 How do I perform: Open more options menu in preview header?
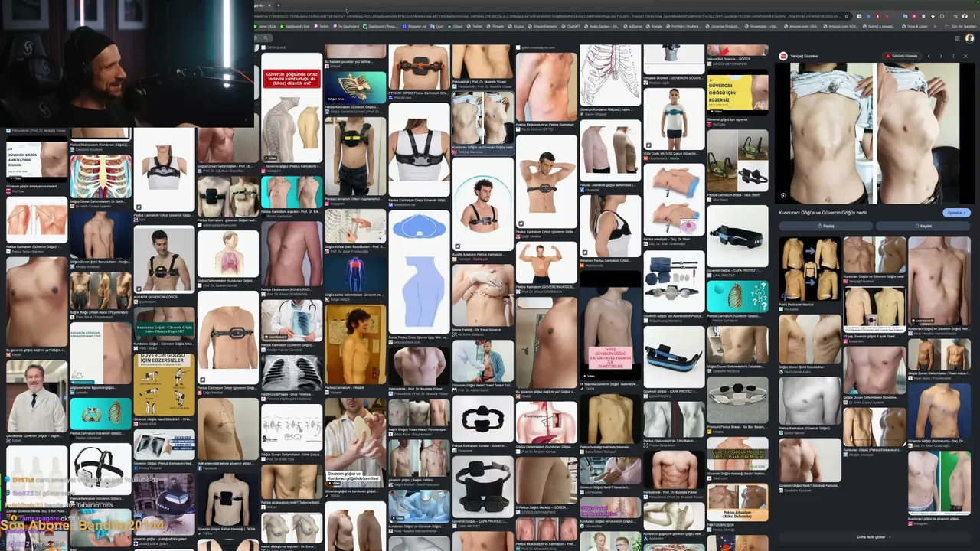click(x=954, y=56)
